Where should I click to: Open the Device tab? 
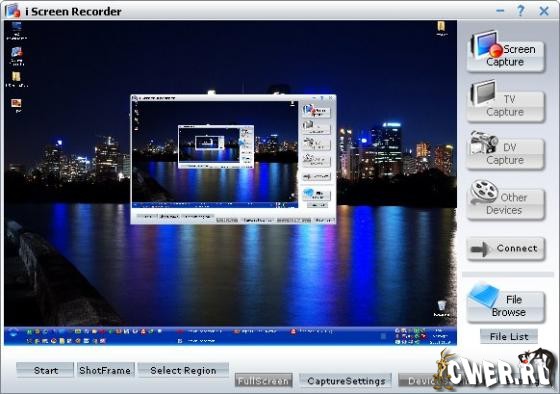pos(421,381)
